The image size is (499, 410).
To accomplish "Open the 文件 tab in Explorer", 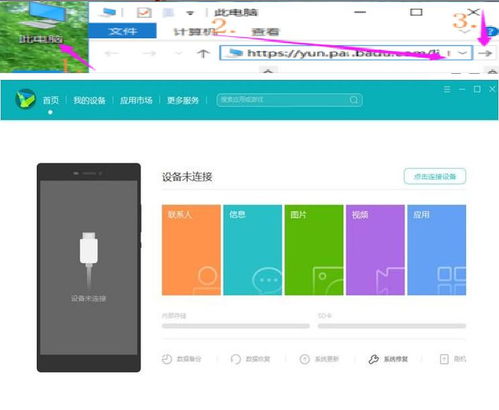I will 122,31.
